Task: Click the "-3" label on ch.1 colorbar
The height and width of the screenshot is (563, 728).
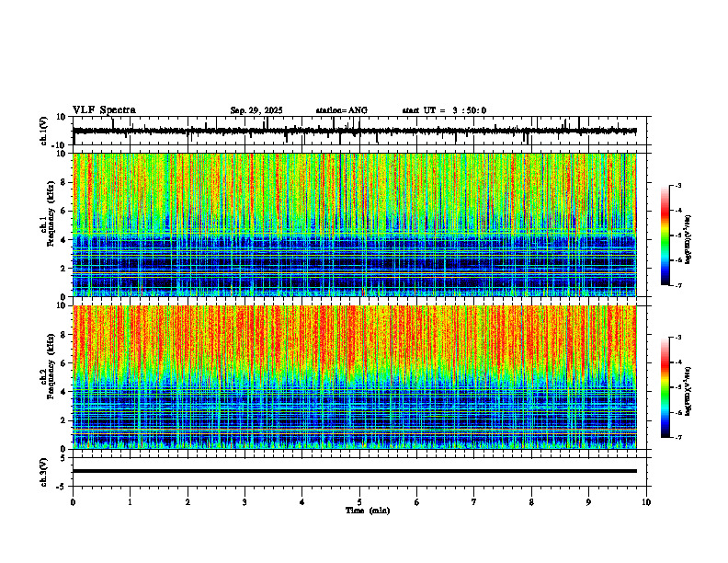Action: (677, 185)
